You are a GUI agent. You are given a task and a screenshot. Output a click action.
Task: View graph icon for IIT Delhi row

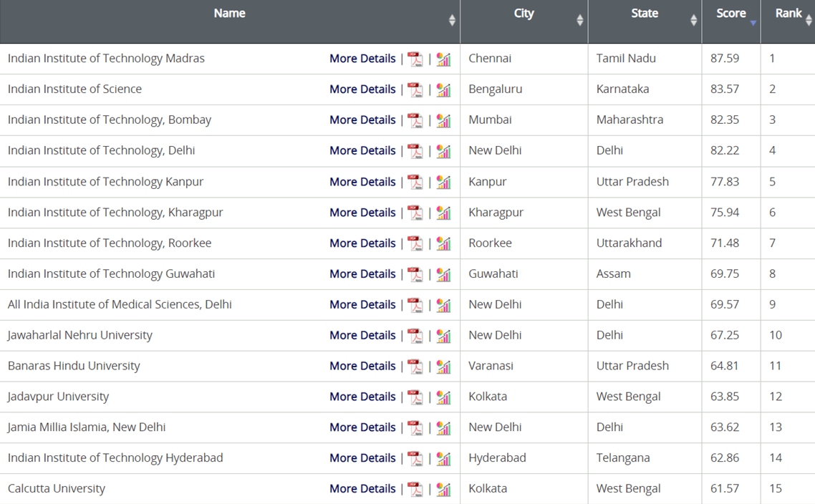tap(443, 152)
